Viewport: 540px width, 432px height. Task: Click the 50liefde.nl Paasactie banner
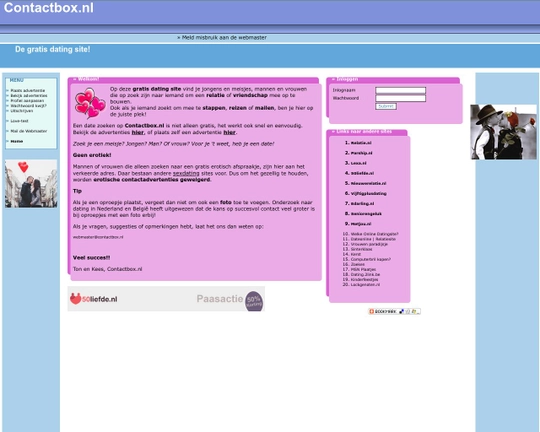pos(166,299)
